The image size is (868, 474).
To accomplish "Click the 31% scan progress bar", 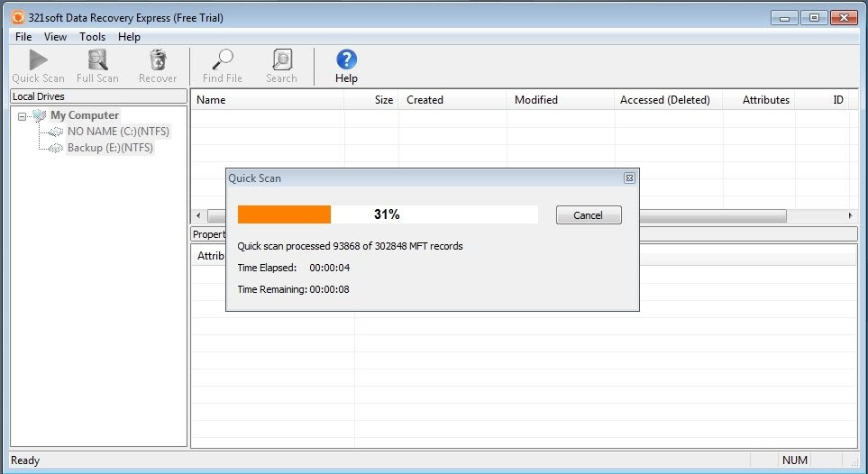I will pyautogui.click(x=388, y=214).
